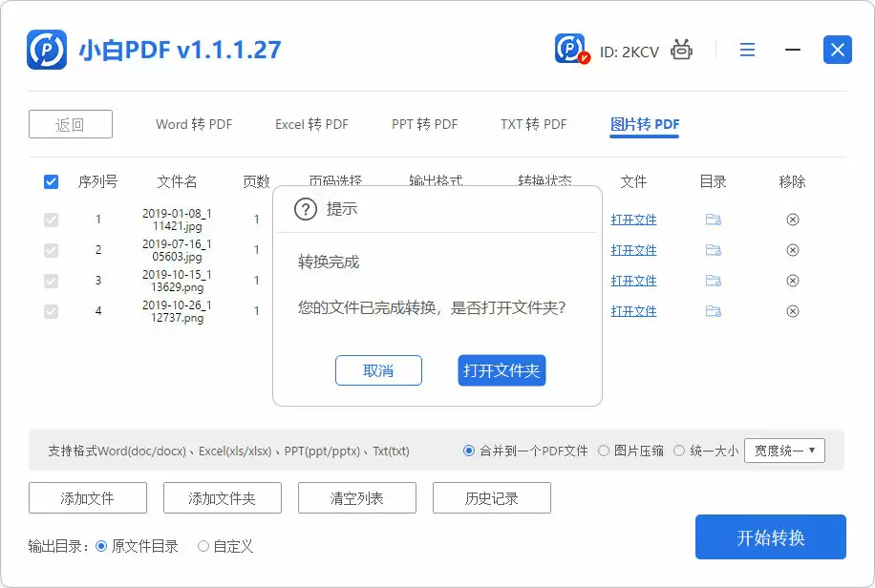875x588 pixels.
Task: Enable the 图片压缩 option
Action: tap(603, 450)
